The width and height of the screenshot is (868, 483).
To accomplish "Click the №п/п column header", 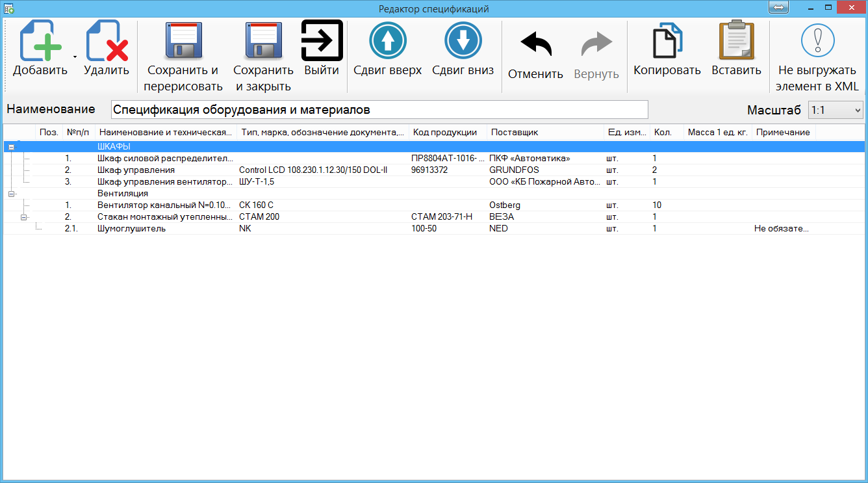I will pyautogui.click(x=79, y=132).
